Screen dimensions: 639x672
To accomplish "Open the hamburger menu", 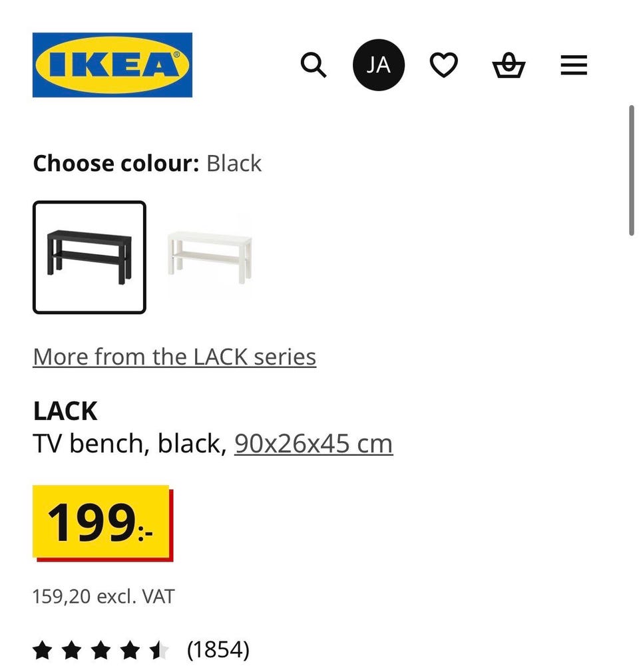I will pos(574,65).
